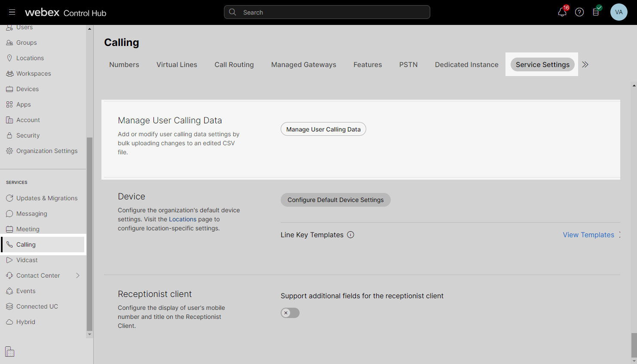This screenshot has width=637, height=364.
Task: Click the Meeting calendar icon
Action: (9, 229)
